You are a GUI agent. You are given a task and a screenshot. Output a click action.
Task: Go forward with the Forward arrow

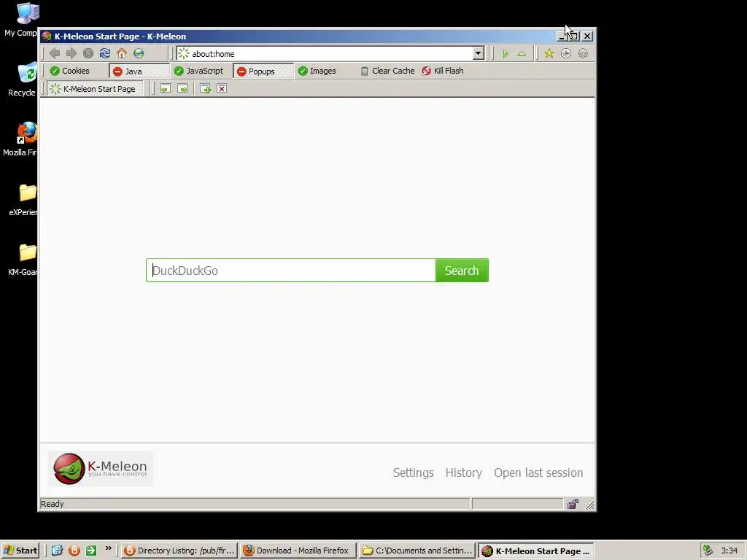tap(71, 53)
